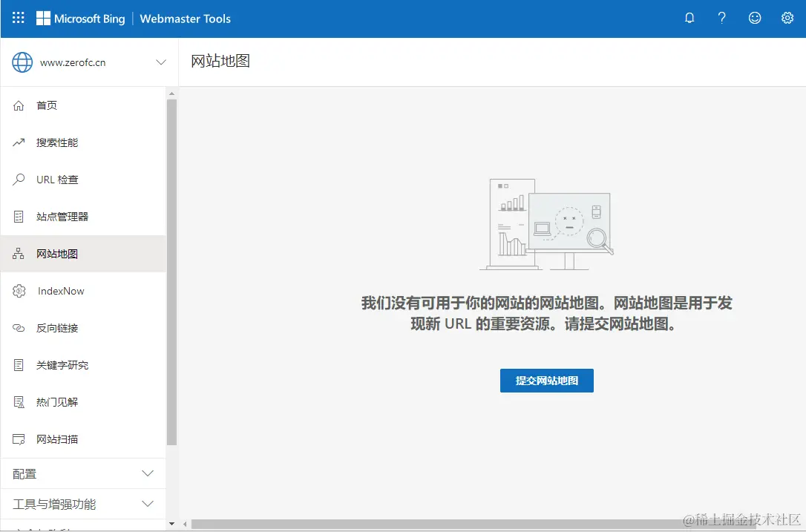Click the horizontal scrollbar left arrow
The image size is (806, 532).
click(x=186, y=525)
